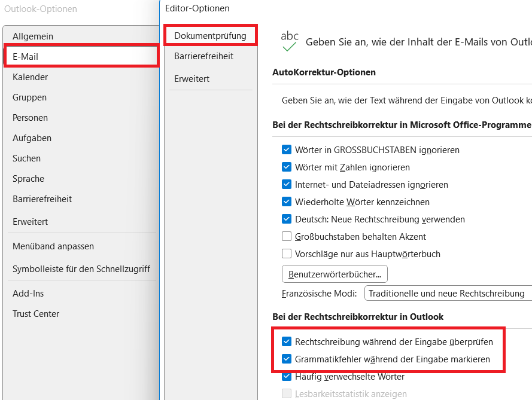Open Add-Ins category
This screenshot has height=400, width=532.
(81, 293)
